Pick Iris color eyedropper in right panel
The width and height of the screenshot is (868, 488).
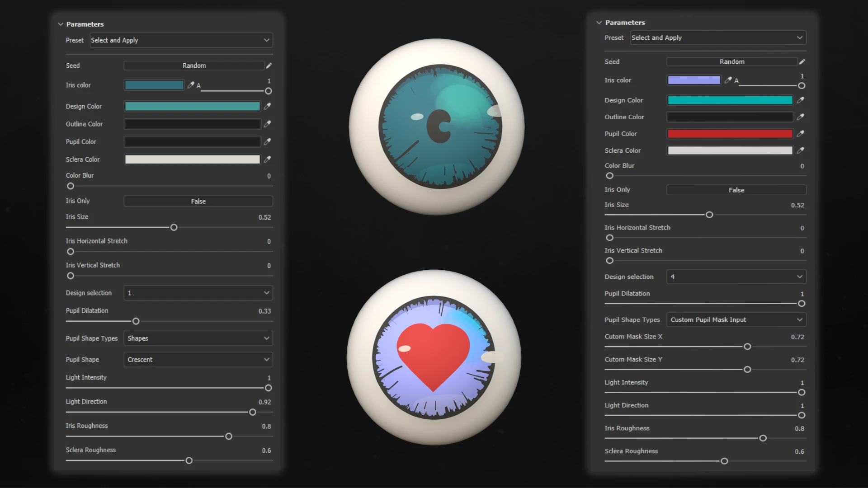728,80
